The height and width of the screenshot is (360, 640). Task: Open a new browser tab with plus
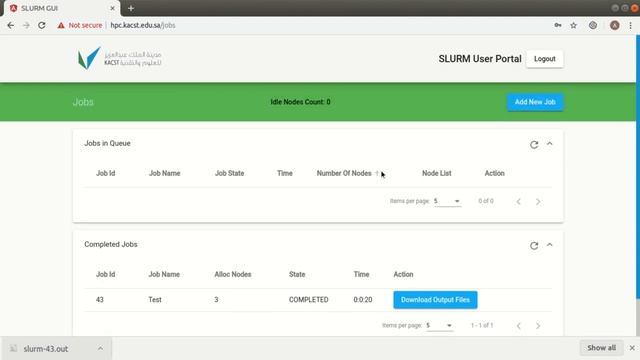click(131, 8)
